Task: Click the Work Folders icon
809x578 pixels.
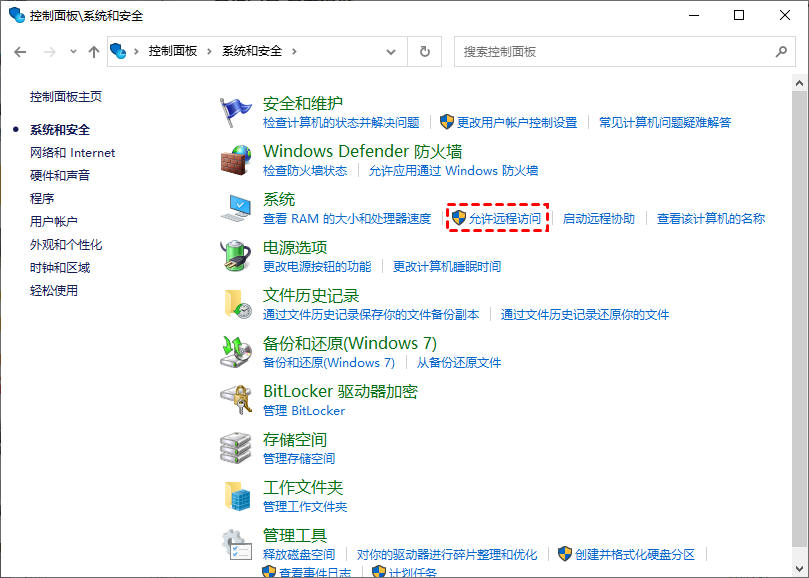Action: (x=237, y=496)
